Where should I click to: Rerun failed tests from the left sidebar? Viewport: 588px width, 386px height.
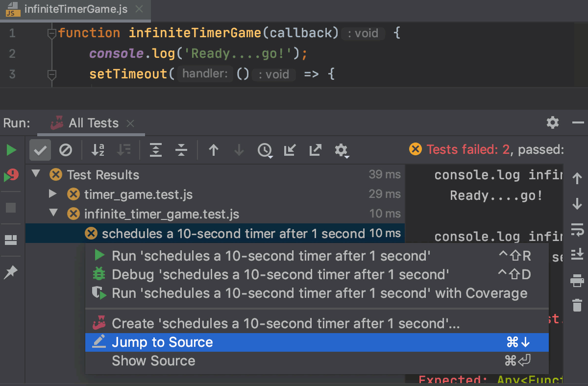(x=11, y=174)
